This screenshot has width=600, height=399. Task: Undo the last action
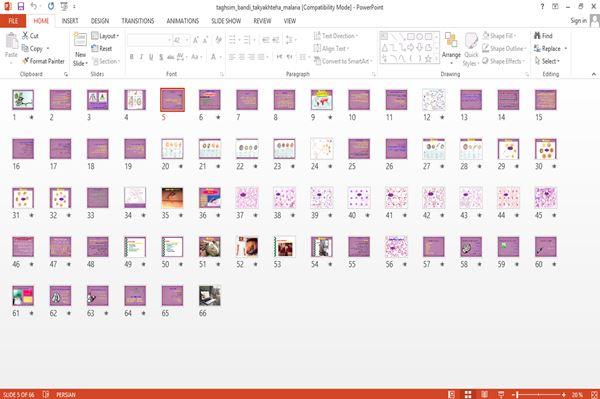[x=34, y=6]
